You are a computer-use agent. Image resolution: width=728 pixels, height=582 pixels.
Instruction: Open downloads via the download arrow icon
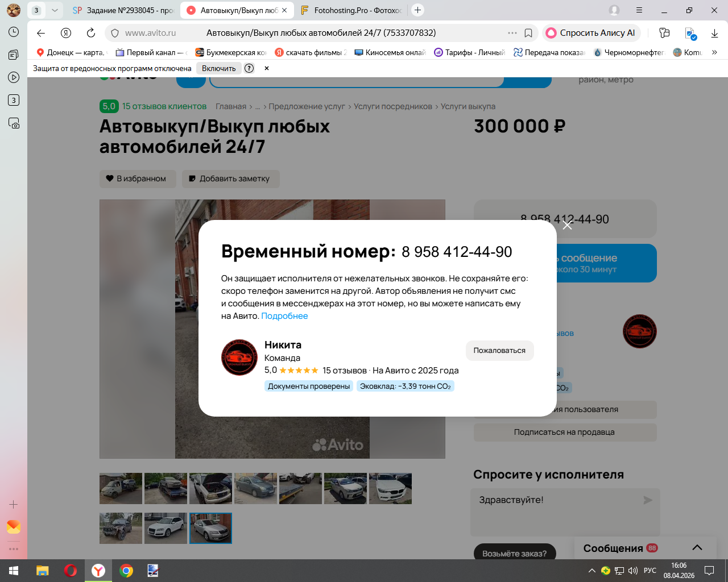[714, 33]
